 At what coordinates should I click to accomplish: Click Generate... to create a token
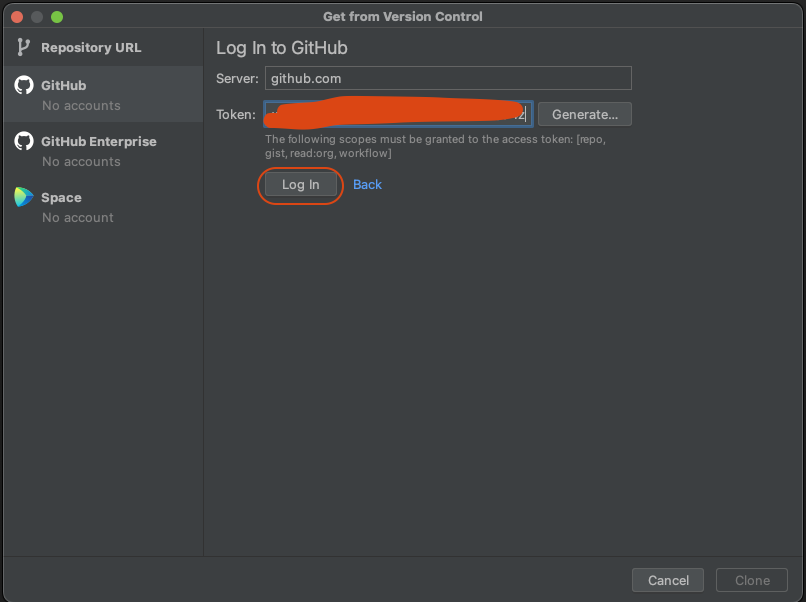pyautogui.click(x=584, y=114)
